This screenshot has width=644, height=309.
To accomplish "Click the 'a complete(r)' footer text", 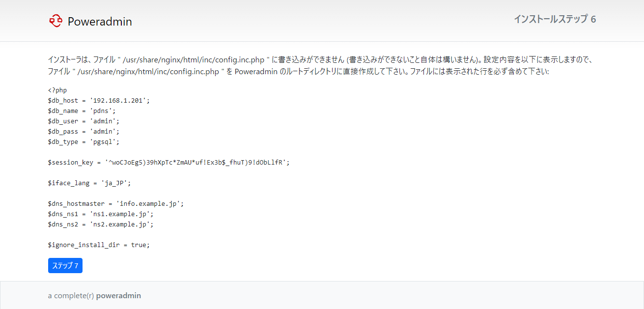I will tap(71, 295).
